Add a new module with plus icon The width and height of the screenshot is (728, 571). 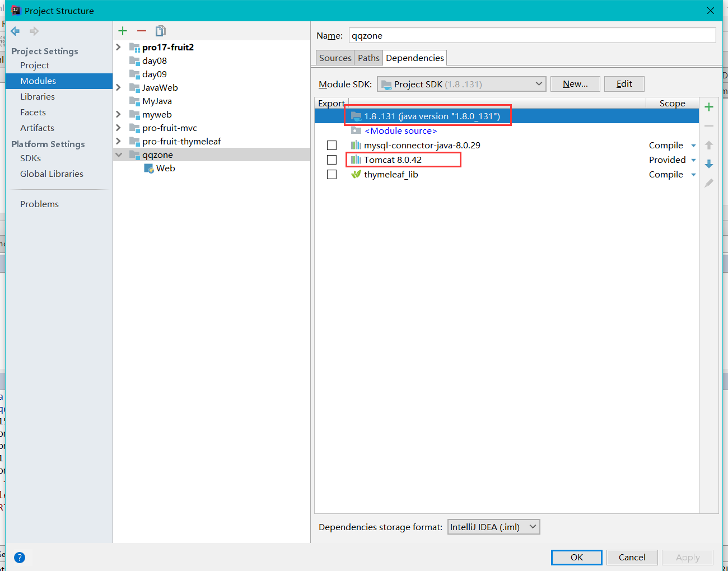click(123, 31)
